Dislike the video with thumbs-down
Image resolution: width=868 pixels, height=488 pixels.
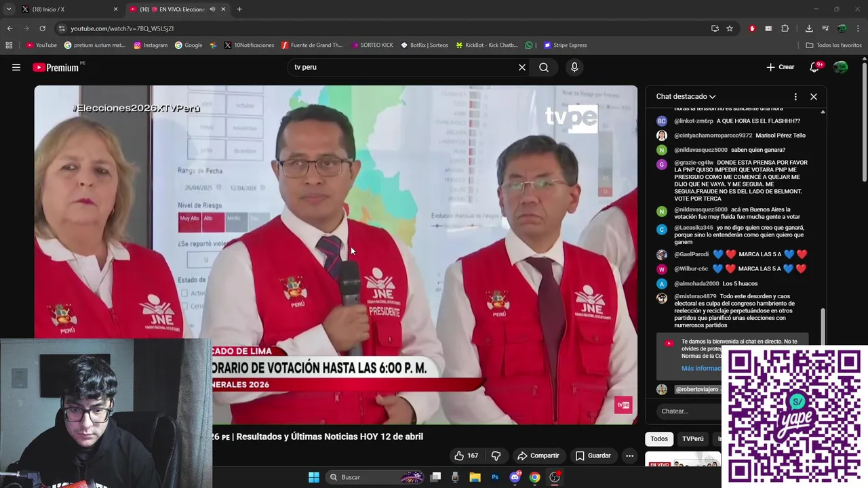pos(496,455)
